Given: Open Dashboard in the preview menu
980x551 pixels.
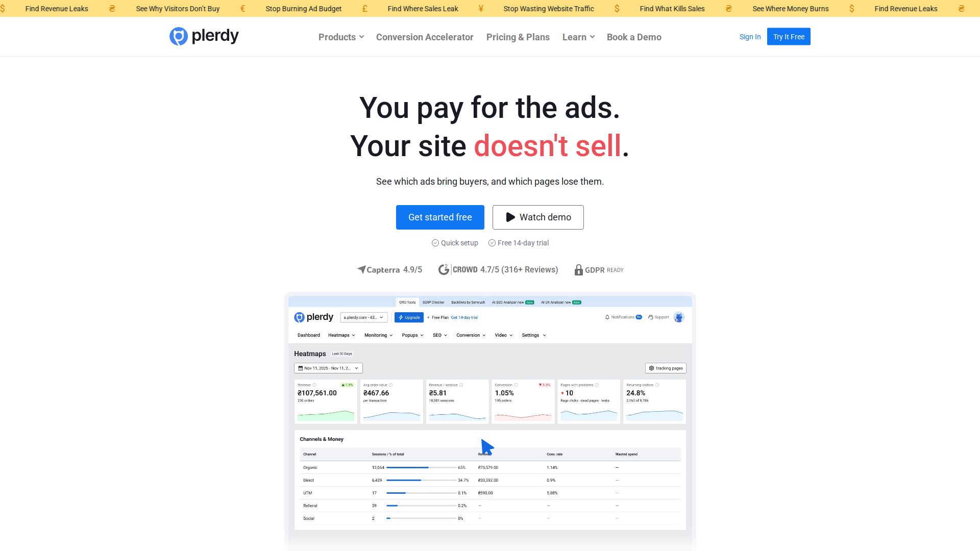Looking at the screenshot, I should click(x=309, y=335).
